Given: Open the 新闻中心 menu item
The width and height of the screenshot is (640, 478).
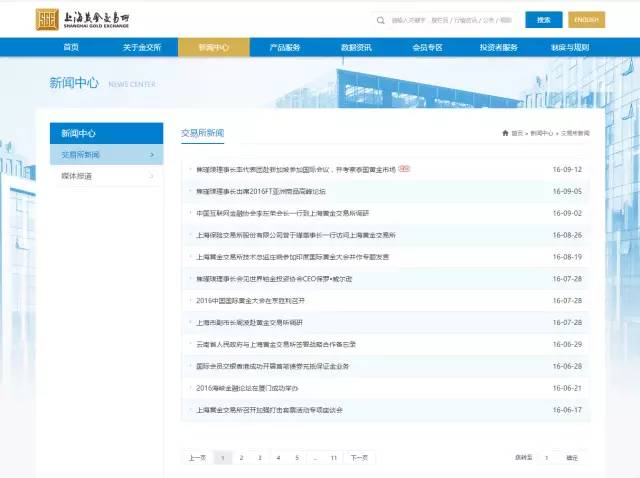Looking at the screenshot, I should 213,47.
